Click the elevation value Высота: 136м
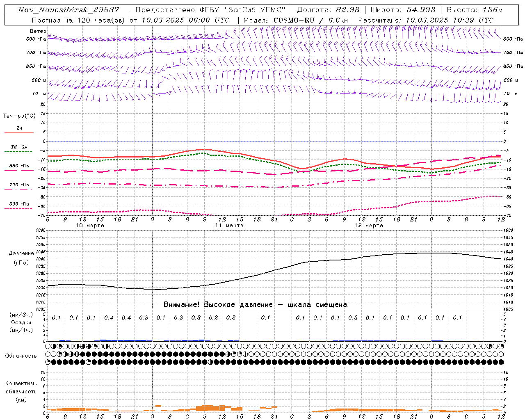 tap(475, 10)
